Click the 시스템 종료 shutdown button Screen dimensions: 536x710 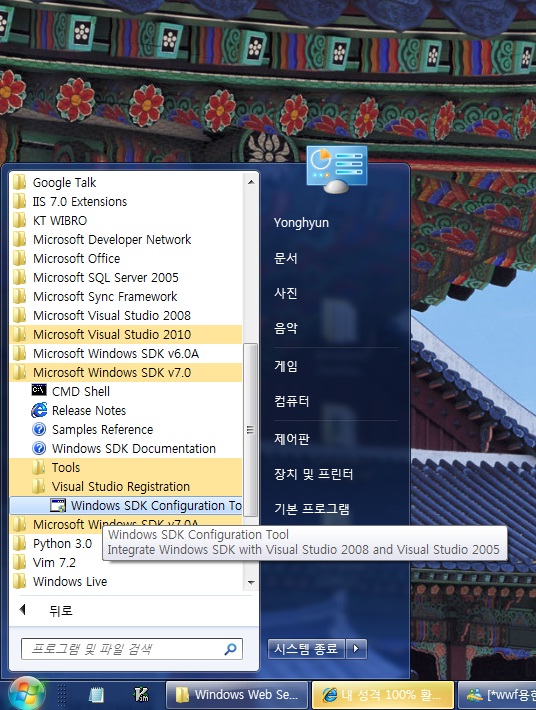306,649
